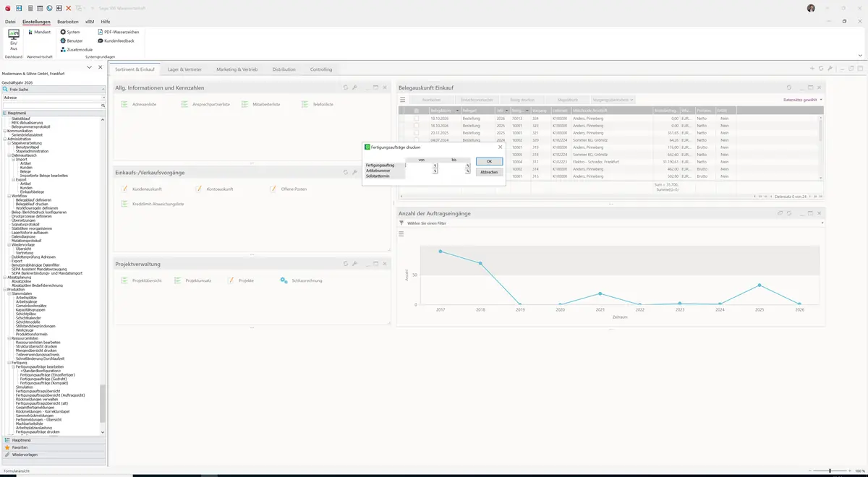Confirm with OK in Fertigungsaufträge drucken dialog
868x477 pixels.
click(x=489, y=161)
